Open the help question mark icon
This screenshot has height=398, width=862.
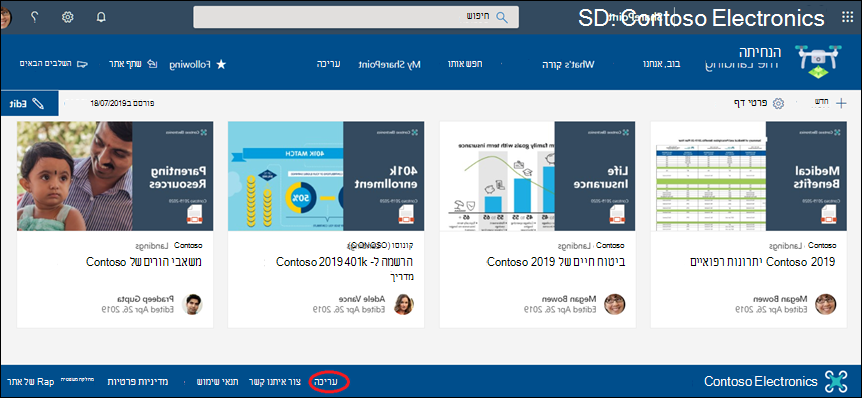(34, 17)
